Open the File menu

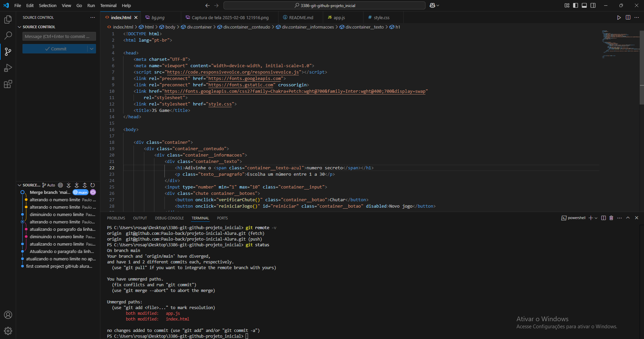(18, 5)
